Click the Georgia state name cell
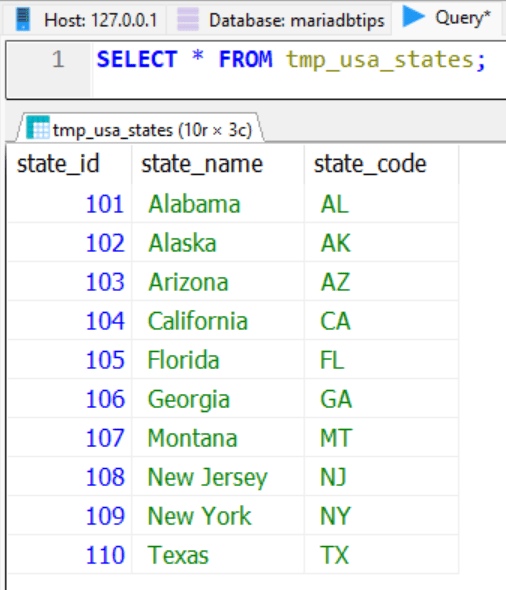 (218, 399)
